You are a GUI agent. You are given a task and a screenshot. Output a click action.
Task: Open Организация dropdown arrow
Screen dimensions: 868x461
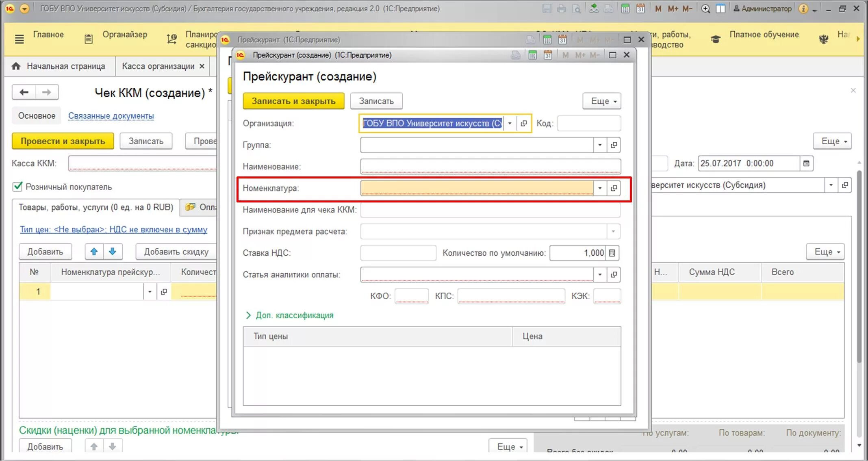pyautogui.click(x=510, y=123)
